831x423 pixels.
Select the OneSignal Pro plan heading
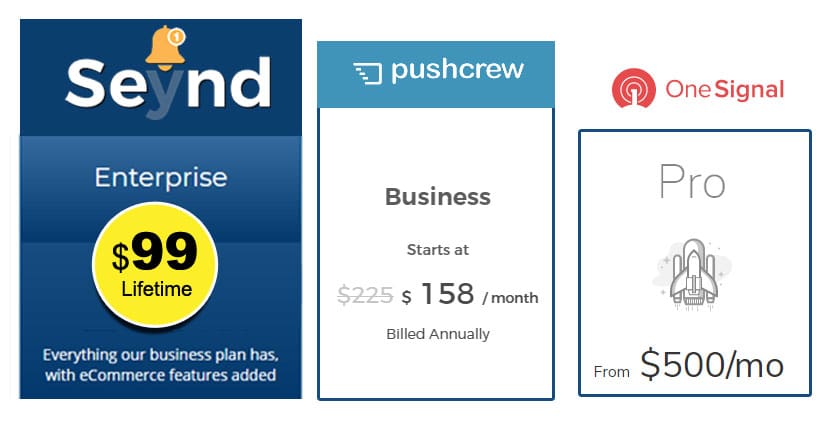tap(692, 183)
